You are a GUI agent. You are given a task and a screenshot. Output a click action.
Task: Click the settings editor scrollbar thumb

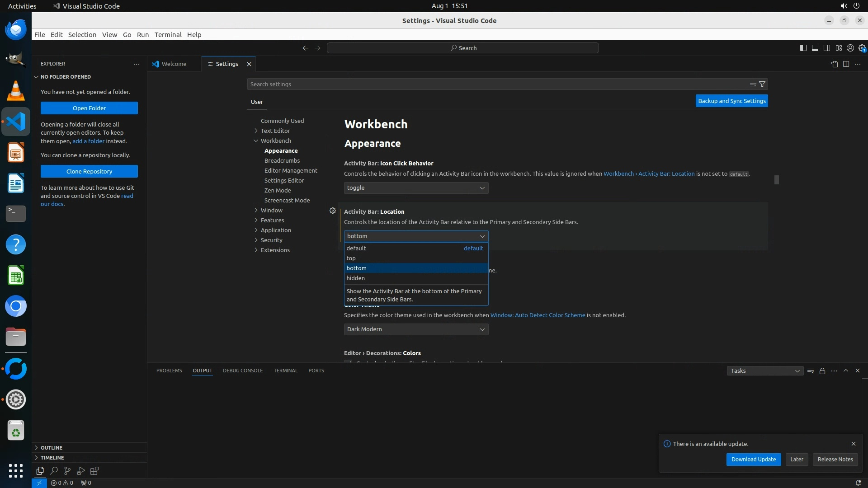click(776, 180)
